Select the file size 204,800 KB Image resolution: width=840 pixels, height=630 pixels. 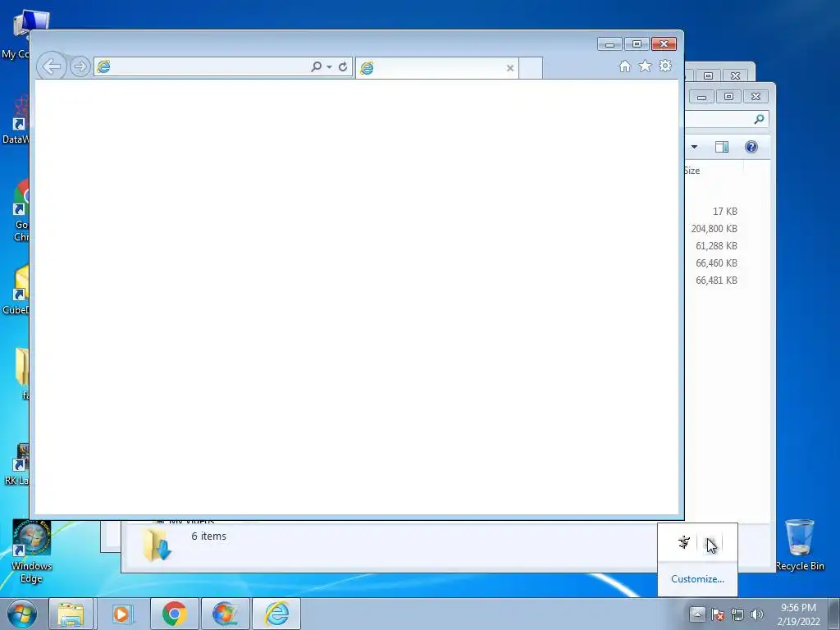(x=714, y=229)
